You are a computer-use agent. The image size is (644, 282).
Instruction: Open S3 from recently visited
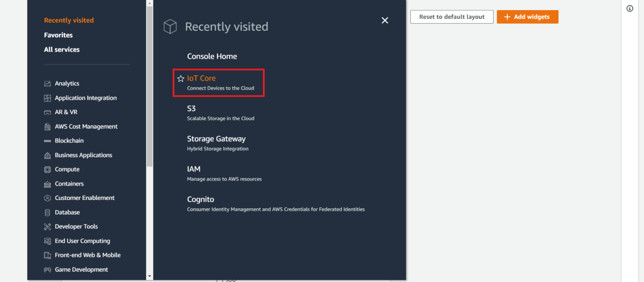191,108
